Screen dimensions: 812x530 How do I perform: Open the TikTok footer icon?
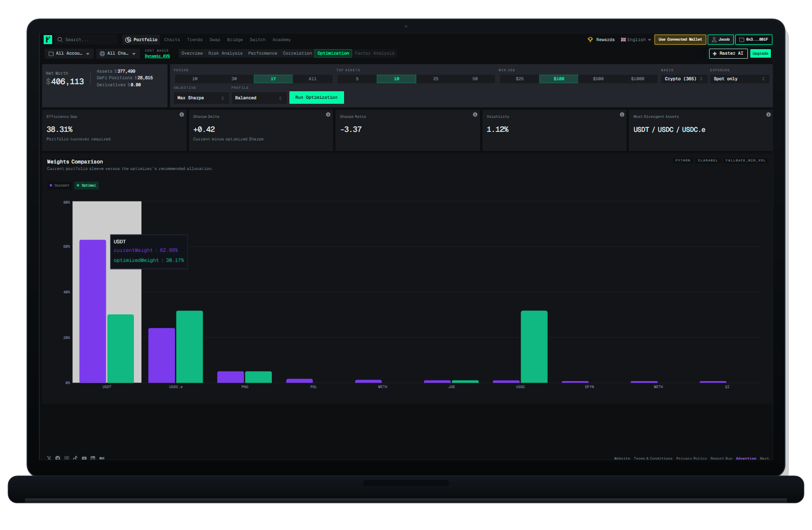[75, 458]
